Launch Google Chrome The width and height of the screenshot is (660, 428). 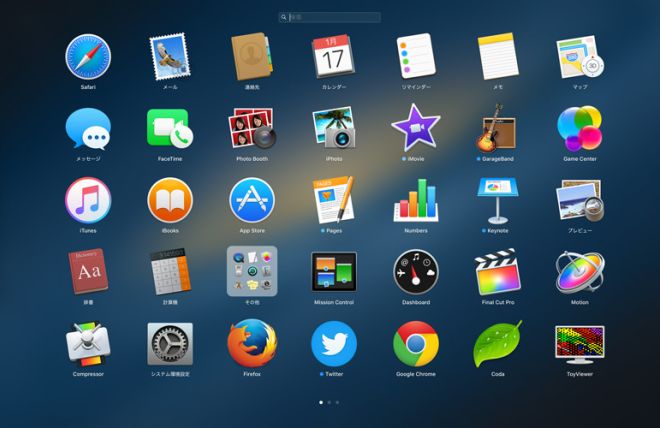click(415, 344)
